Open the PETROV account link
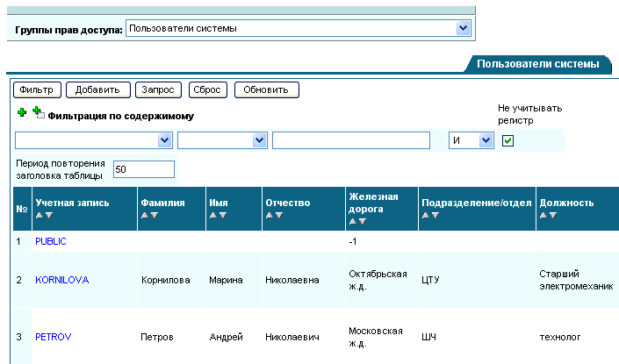 pyautogui.click(x=54, y=337)
